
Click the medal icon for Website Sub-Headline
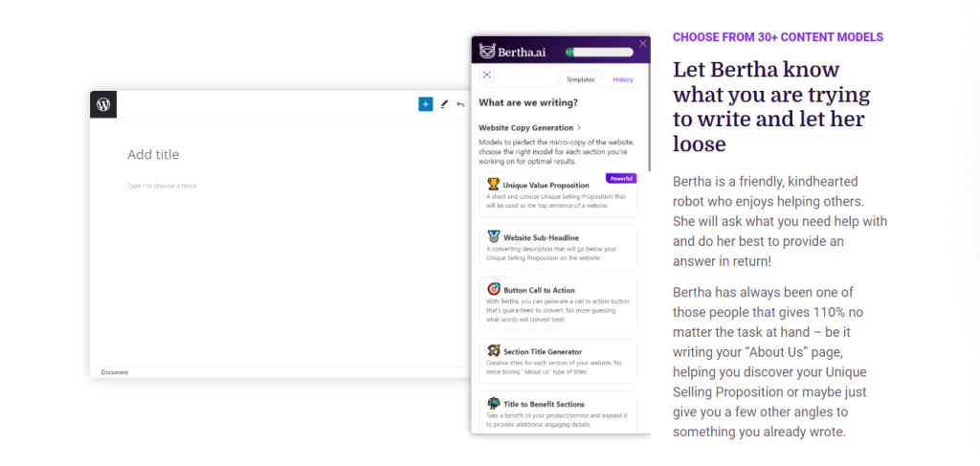[x=493, y=236]
